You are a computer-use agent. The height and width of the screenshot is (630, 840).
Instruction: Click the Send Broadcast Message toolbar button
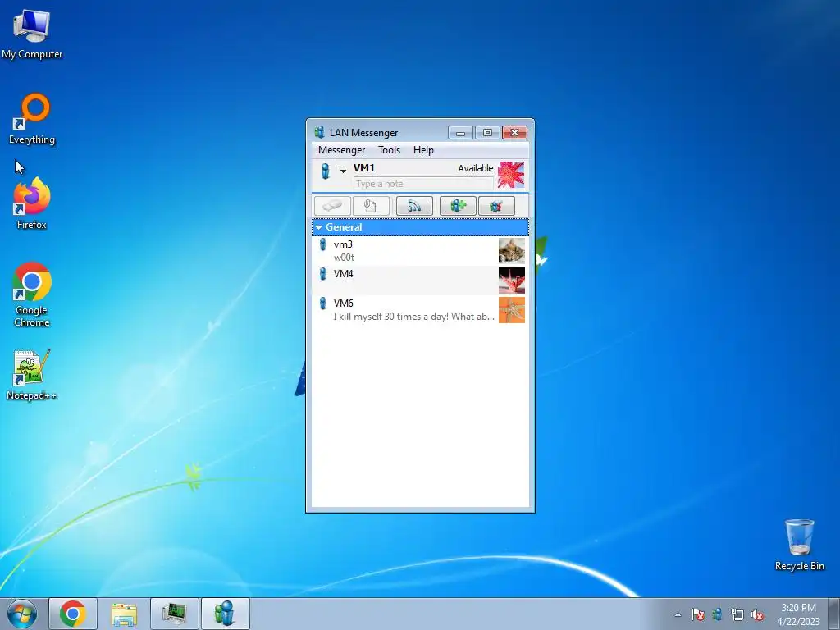tap(414, 206)
